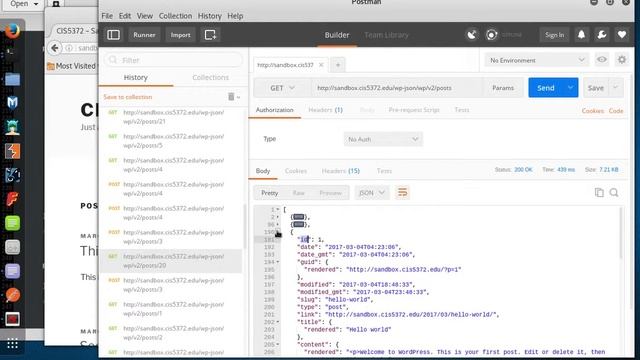The image size is (640, 360).
Task: Collapse the root array at line 1
Action: coord(278,209)
